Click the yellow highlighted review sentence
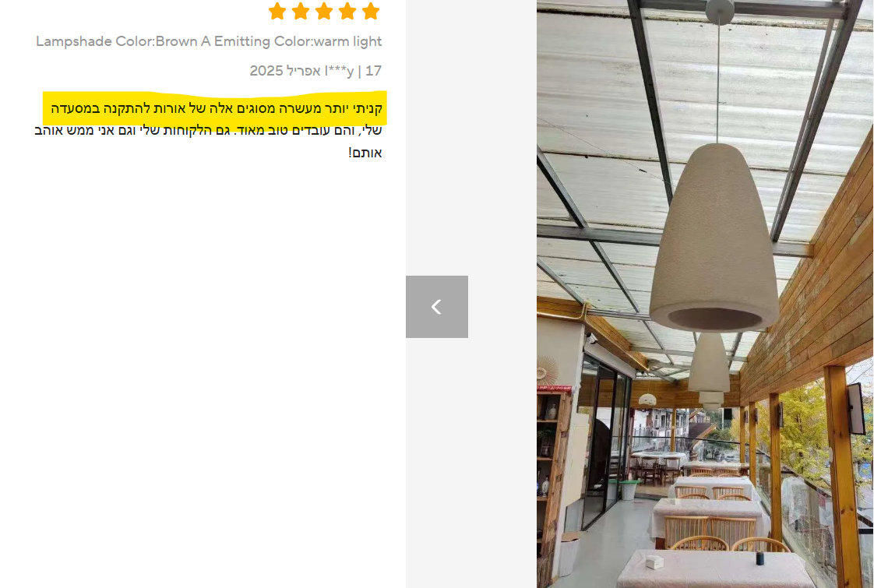874x588 pixels. point(217,108)
